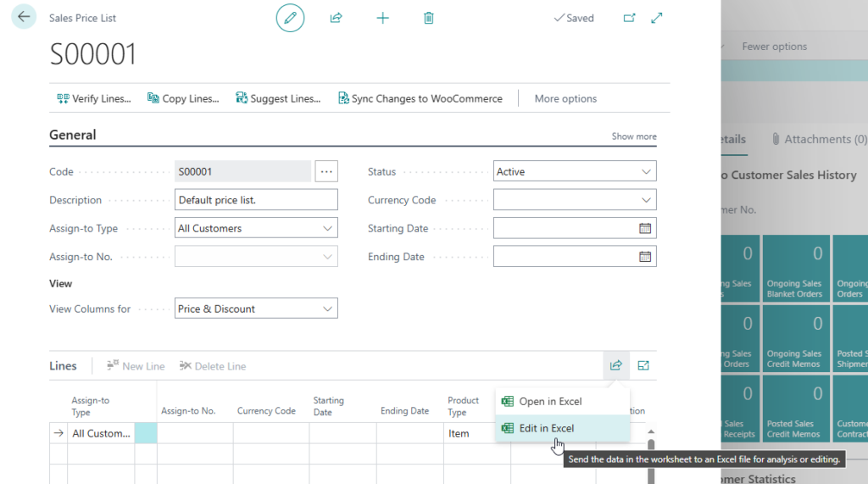Select Open in Excel menu item
Image resolution: width=868 pixels, height=484 pixels.
[563, 402]
